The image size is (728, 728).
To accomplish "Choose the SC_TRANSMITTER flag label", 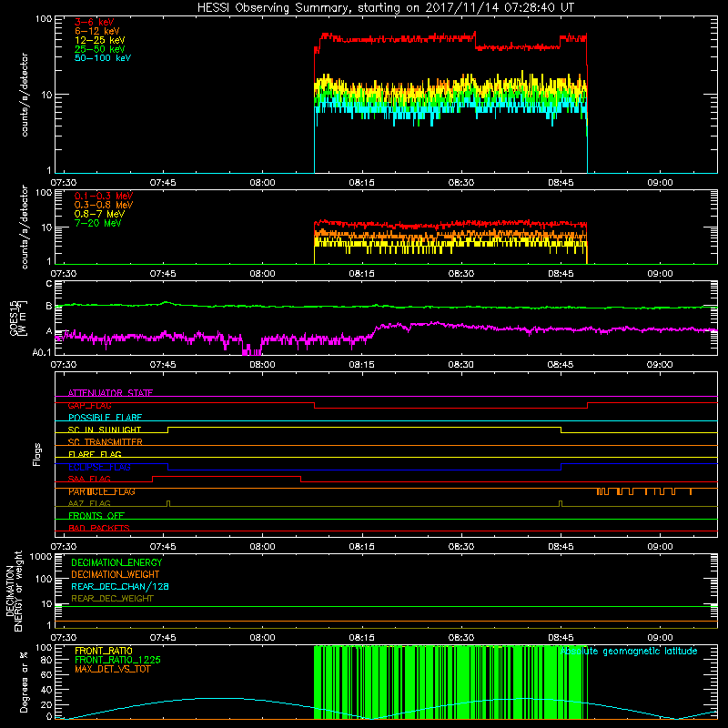I will pyautogui.click(x=105, y=442).
